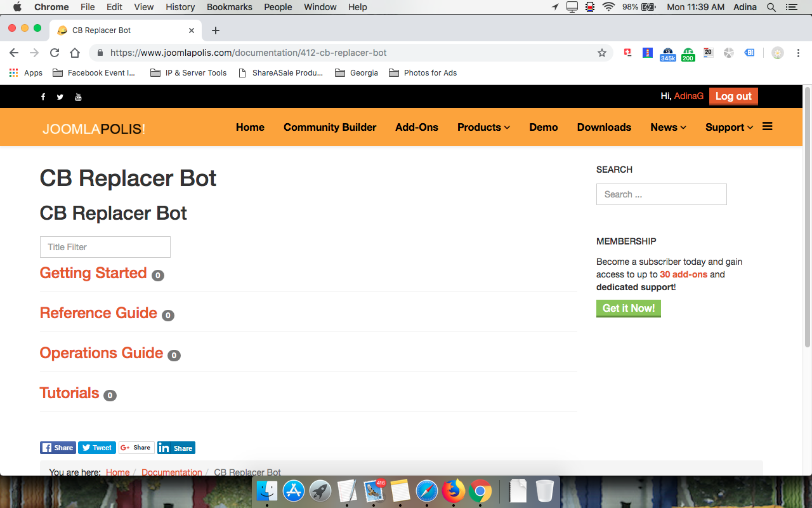View the site info lock icon
The width and height of the screenshot is (812, 508).
pyautogui.click(x=100, y=53)
